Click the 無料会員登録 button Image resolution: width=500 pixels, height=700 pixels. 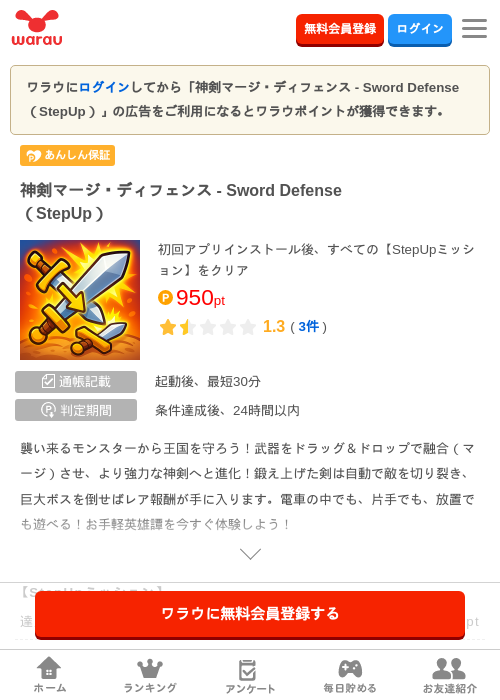[340, 29]
